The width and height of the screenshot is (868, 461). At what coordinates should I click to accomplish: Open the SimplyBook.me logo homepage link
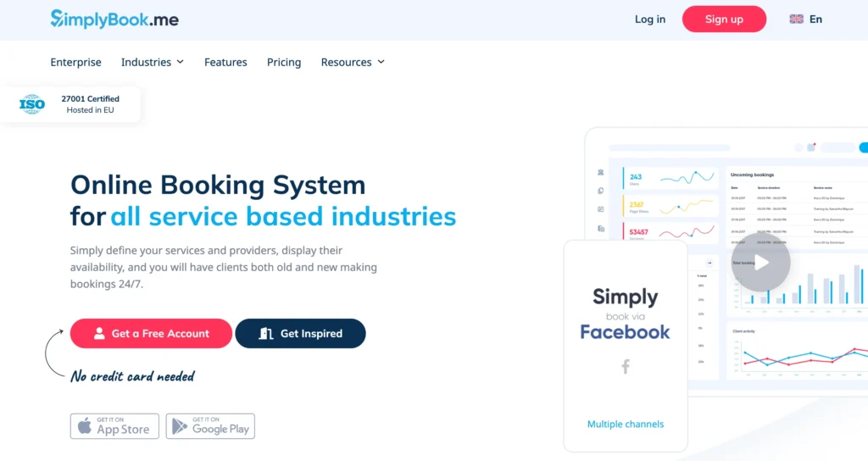114,19
